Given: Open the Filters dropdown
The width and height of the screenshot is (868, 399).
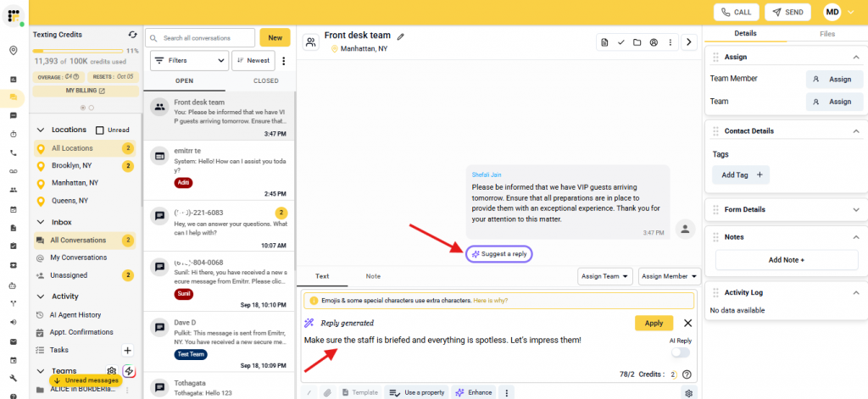Looking at the screenshot, I should (x=189, y=61).
